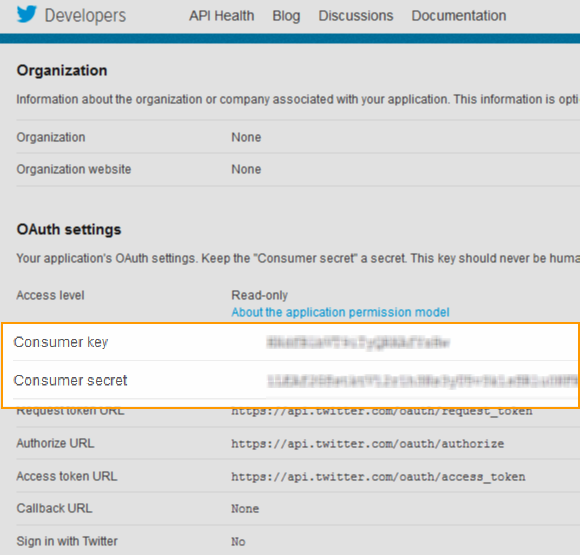Open About the application permission model link
Viewport: 580px width, 555px height.
[340, 312]
